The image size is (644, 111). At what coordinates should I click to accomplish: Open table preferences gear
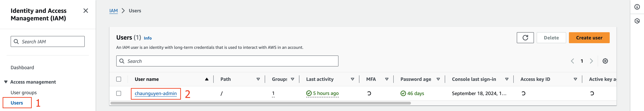[605, 61]
